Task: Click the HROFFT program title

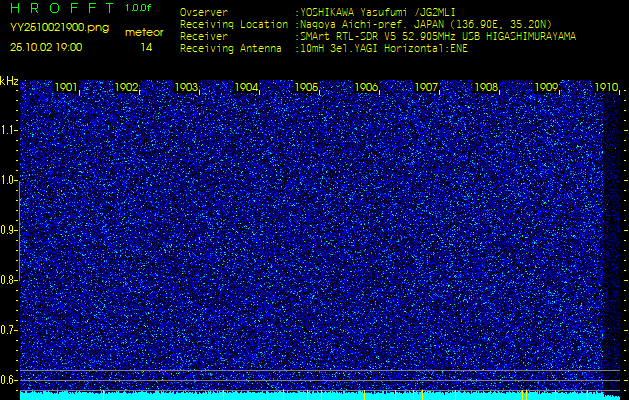Action: coord(62,8)
